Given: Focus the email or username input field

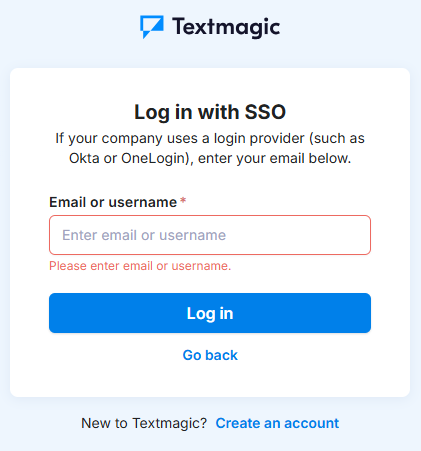Looking at the screenshot, I should click(x=210, y=235).
